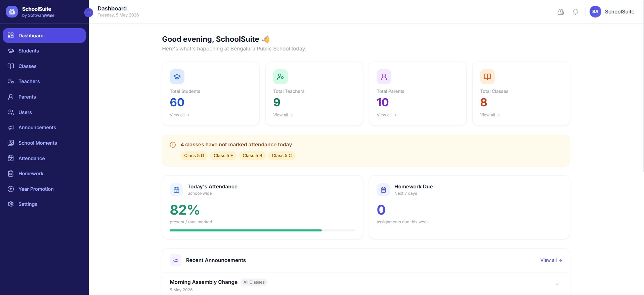Open the Settings label in sidebar
This screenshot has width=644, height=295.
pos(28,204)
